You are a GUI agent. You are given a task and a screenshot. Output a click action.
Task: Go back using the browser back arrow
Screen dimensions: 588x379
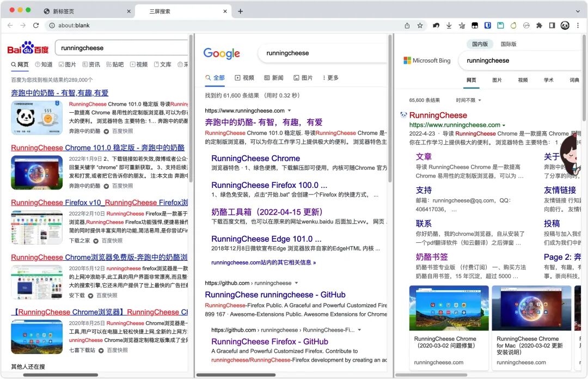[x=10, y=26]
